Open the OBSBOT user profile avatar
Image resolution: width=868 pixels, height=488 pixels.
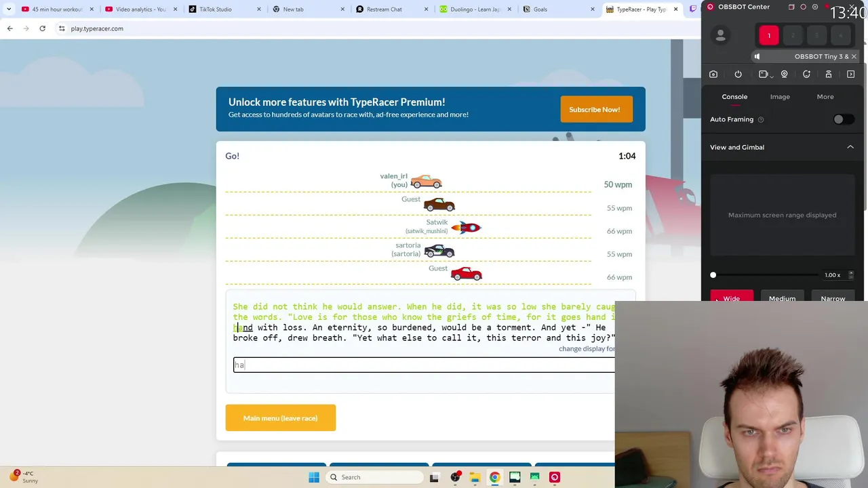coord(720,36)
